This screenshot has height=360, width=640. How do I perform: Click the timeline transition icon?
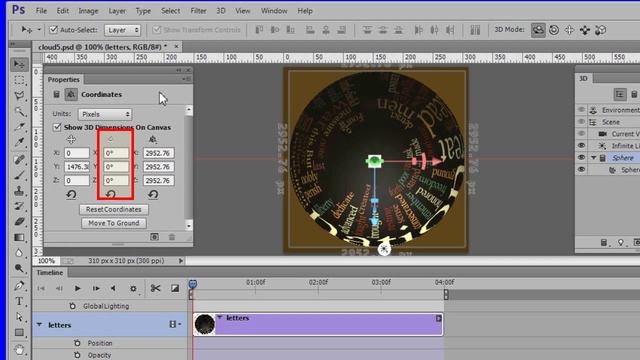coord(175,288)
